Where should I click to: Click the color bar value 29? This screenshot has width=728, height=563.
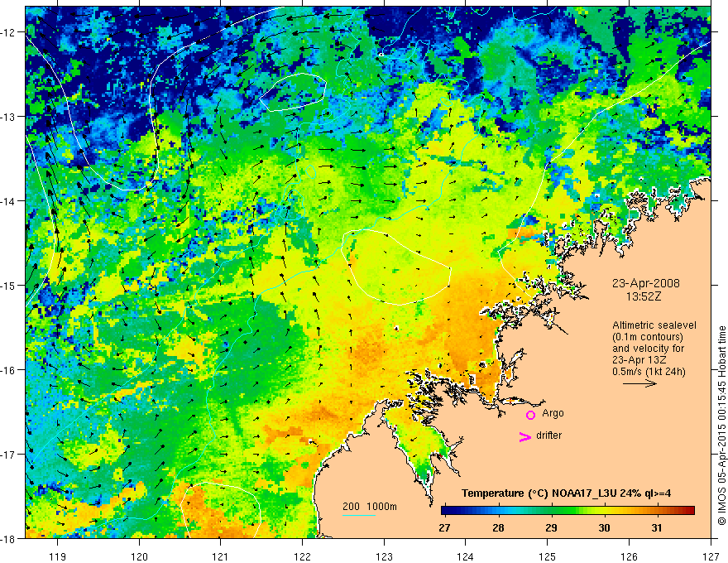coord(551,528)
